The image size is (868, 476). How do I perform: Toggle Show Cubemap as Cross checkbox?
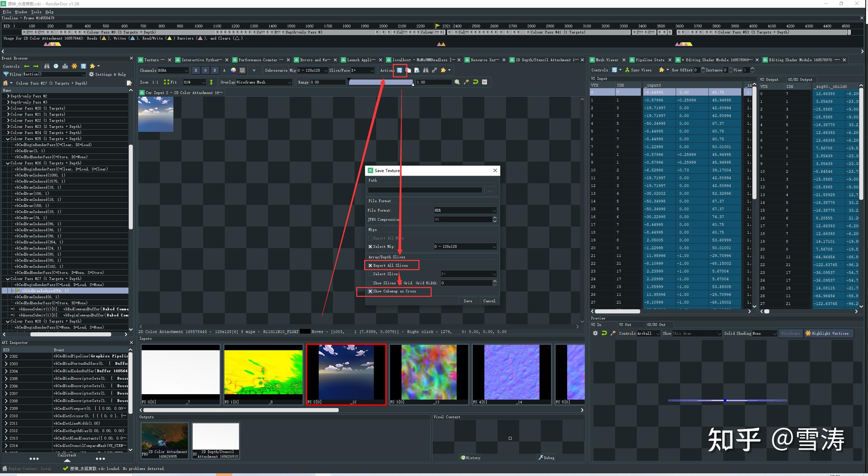(370, 291)
